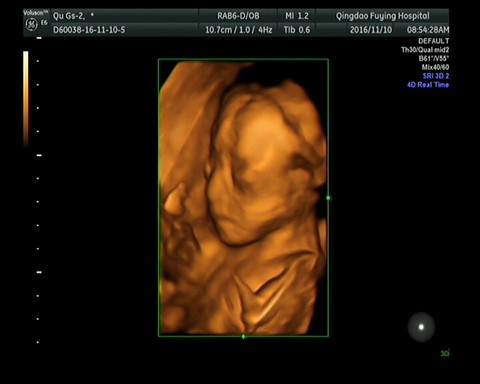This screenshot has height=384, width=480.
Task: Select the Mix40/60 parameter
Action: click(435, 67)
